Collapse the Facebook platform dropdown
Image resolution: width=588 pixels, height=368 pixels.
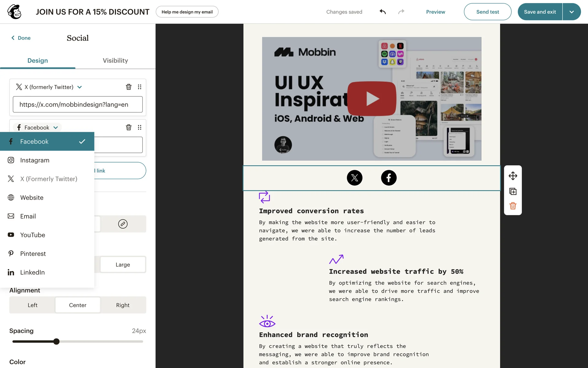coord(55,128)
